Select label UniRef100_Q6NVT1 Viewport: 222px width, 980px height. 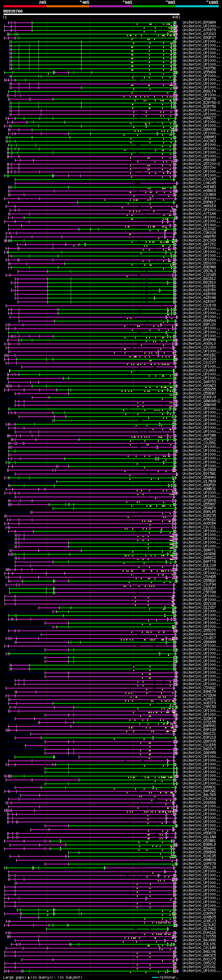(199, 550)
